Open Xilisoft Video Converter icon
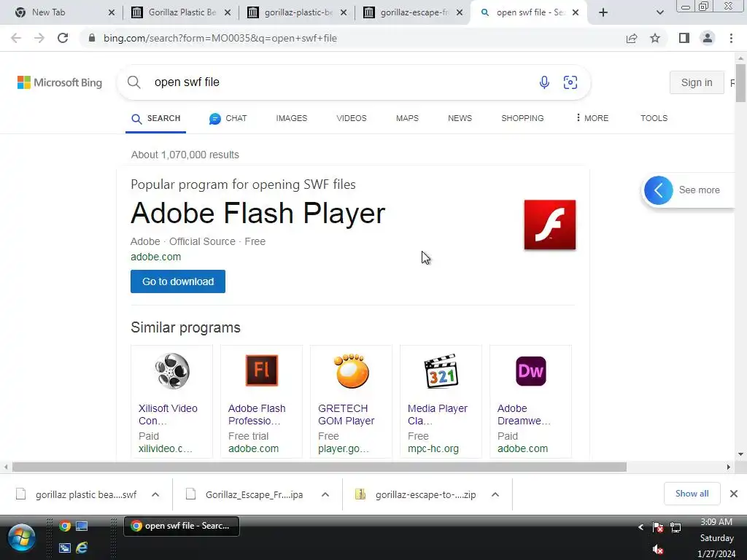 (x=172, y=371)
